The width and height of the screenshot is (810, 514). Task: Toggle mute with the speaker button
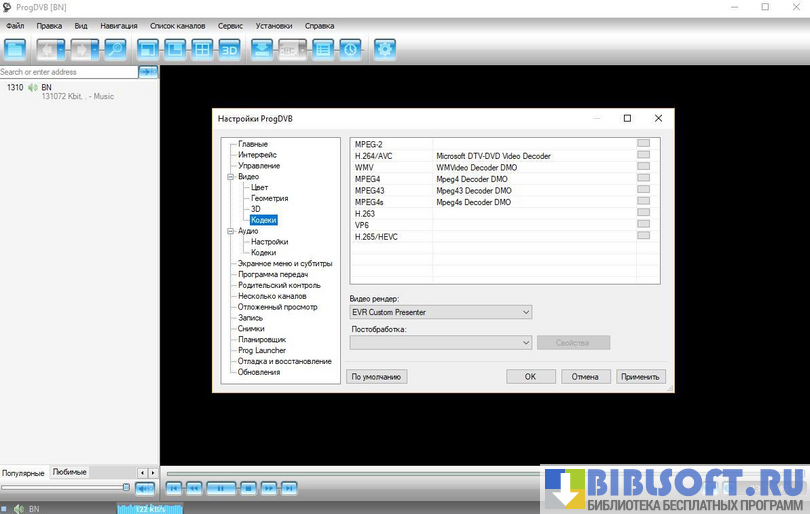145,488
